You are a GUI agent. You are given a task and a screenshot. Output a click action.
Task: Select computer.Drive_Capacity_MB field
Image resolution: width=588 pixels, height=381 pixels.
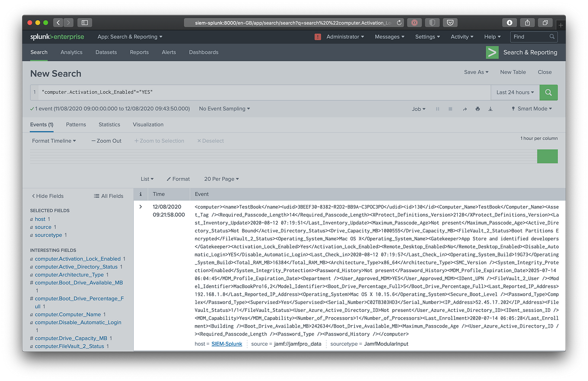(x=71, y=338)
